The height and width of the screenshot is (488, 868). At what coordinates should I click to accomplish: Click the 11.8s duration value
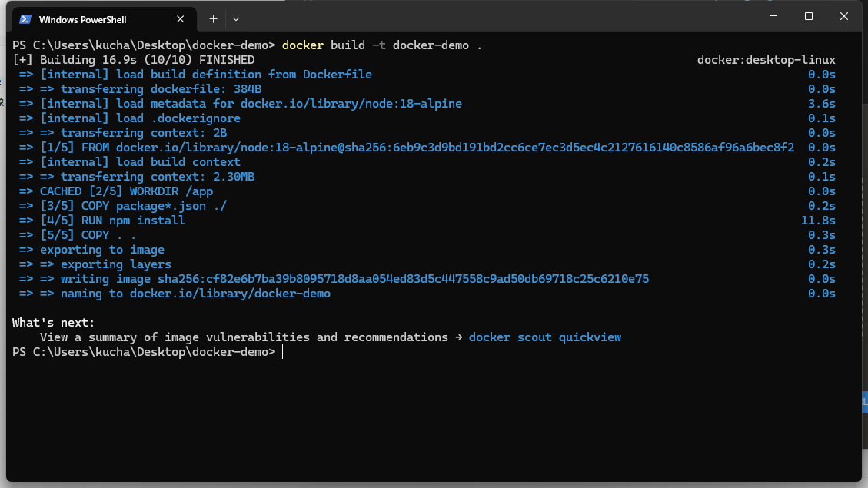(x=818, y=221)
